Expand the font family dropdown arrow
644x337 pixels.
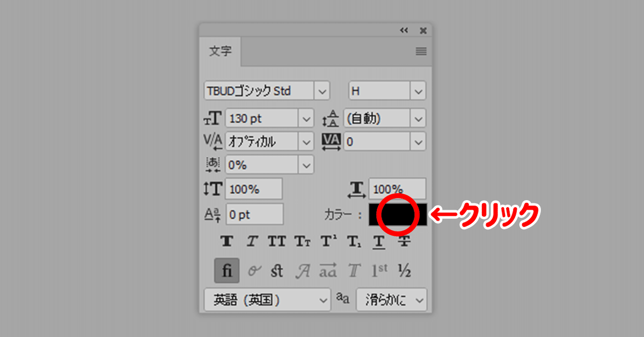click(x=322, y=91)
